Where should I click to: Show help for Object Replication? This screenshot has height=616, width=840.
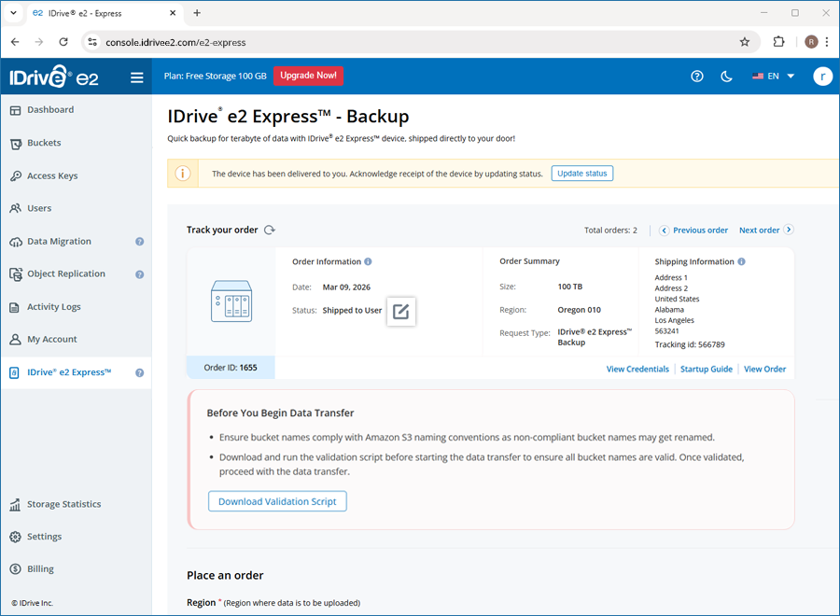point(140,274)
